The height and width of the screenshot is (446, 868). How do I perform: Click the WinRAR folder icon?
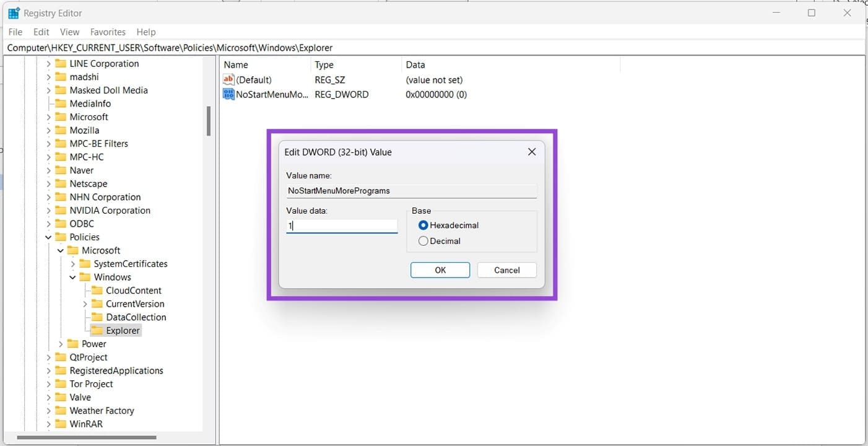[60, 424]
